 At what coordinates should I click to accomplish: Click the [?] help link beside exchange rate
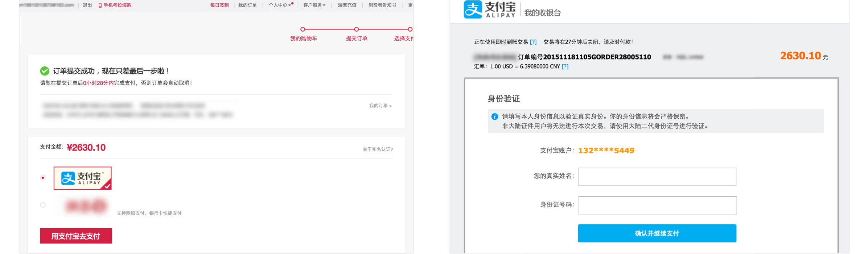coord(565,66)
